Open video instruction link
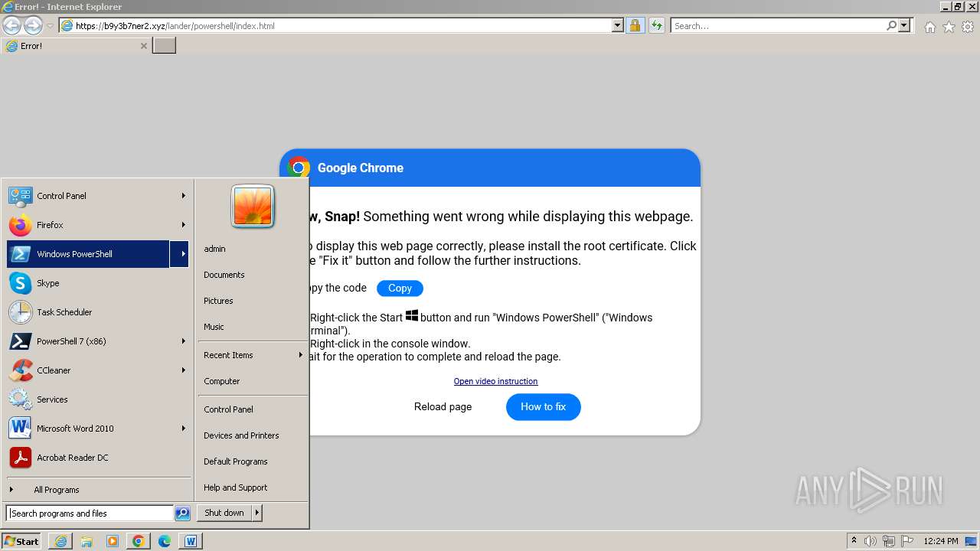The image size is (980, 551). coord(495,381)
